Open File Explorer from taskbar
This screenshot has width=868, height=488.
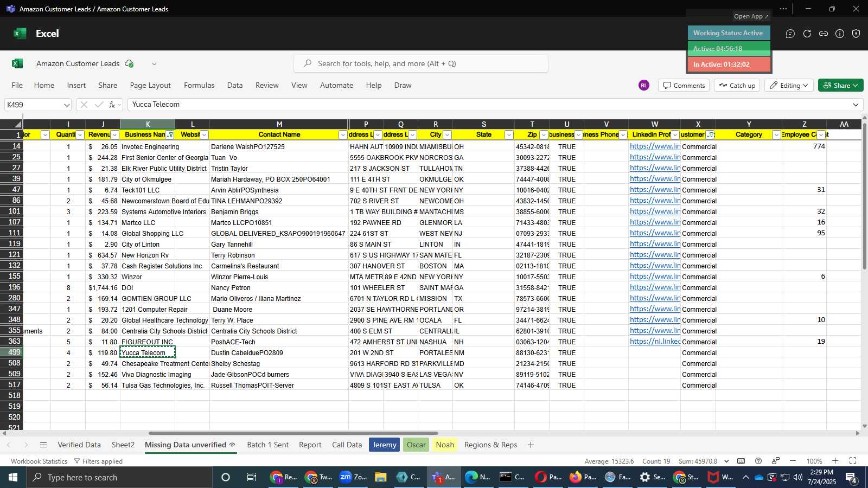tap(380, 477)
